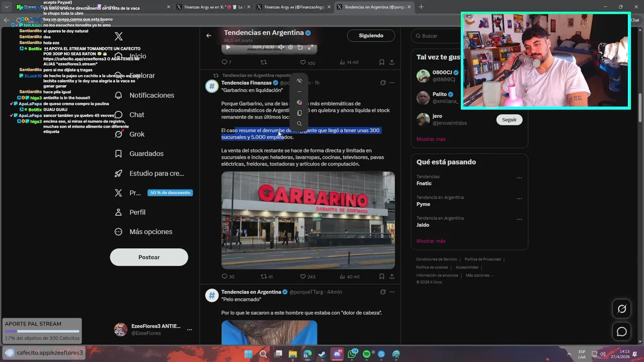This screenshot has height=362, width=644.
Task: Focus the Buscar search field
Action: 469,36
